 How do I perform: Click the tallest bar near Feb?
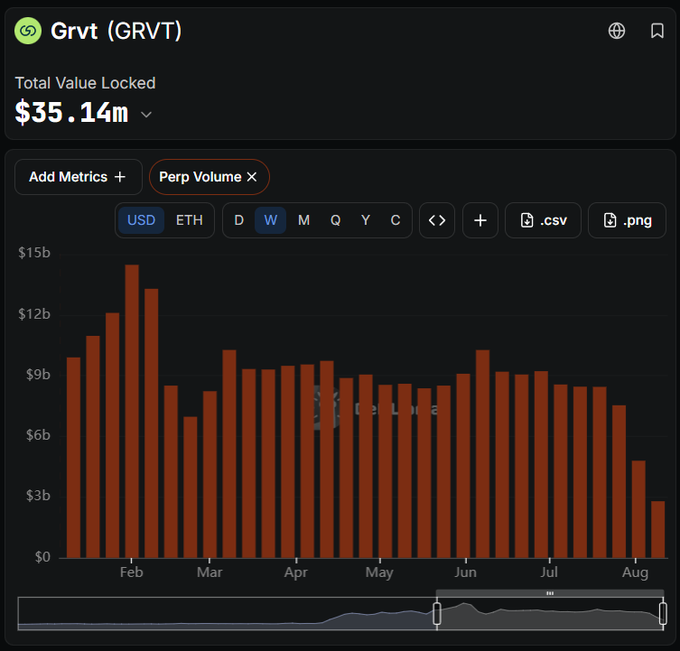pos(132,411)
